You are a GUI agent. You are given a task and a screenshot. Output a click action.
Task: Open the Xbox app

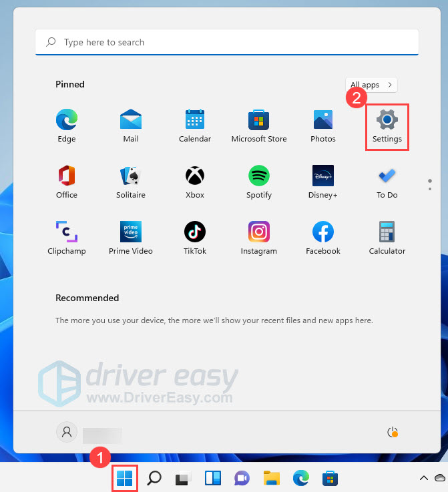click(x=195, y=182)
